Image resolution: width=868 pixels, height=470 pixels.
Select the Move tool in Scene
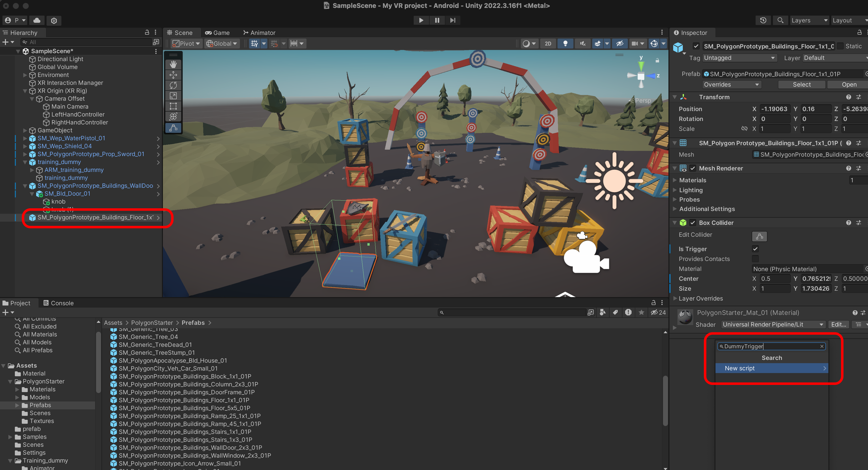173,75
